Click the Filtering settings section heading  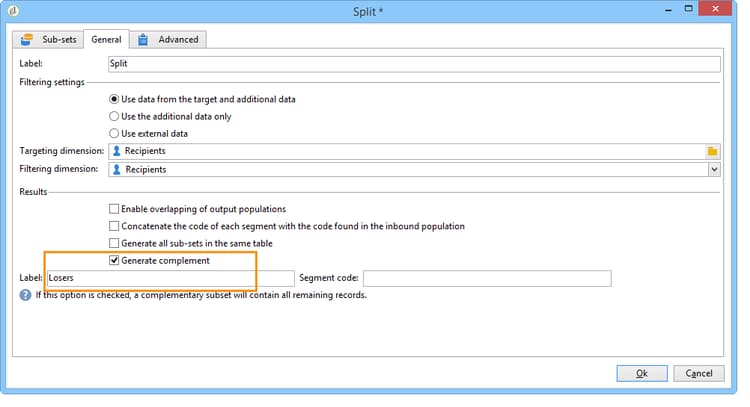(52, 82)
